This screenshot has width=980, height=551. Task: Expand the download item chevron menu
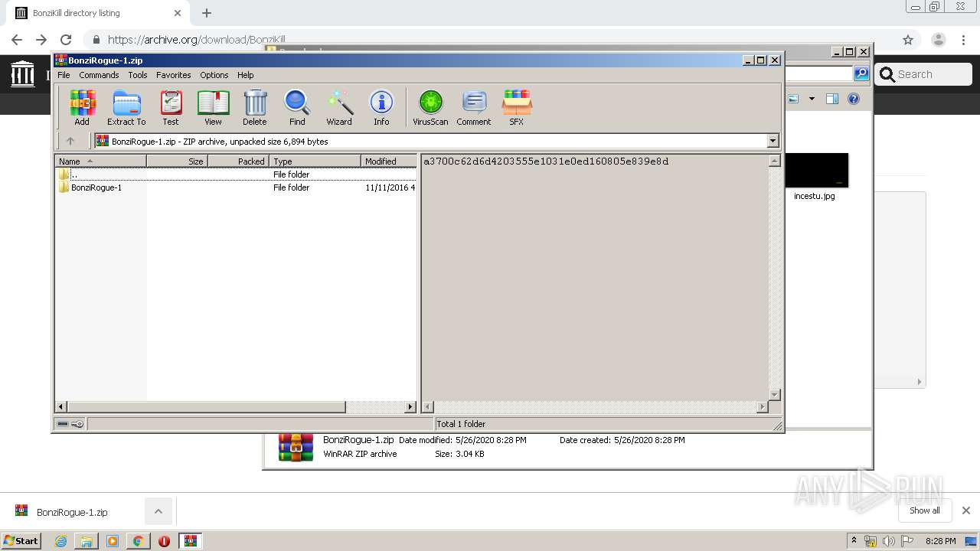click(x=158, y=511)
